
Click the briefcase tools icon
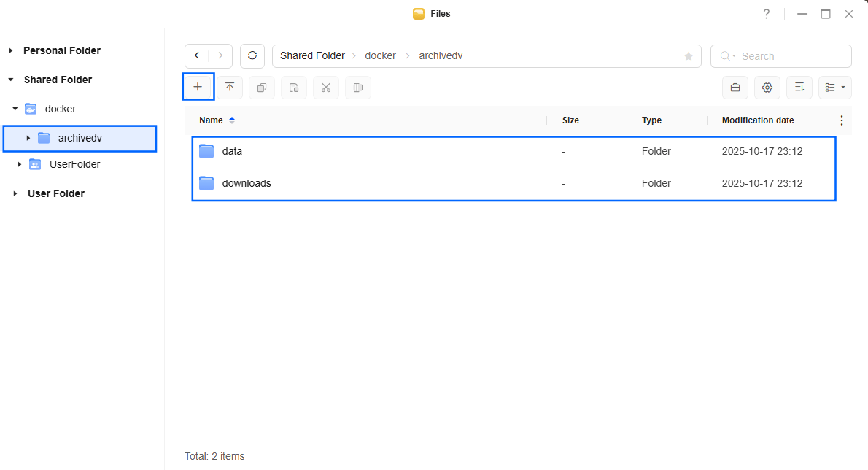point(735,88)
